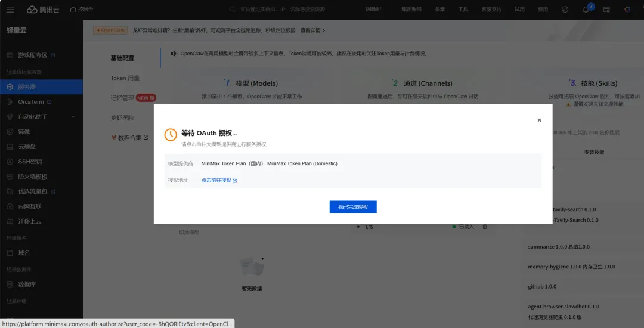Open the 点击前往授权 link
This screenshot has width=644, height=328.
pos(216,180)
